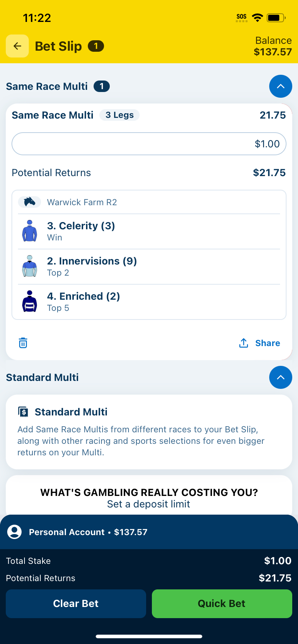Tap the Balance amount in header
The image size is (298, 644).
pos(273,52)
